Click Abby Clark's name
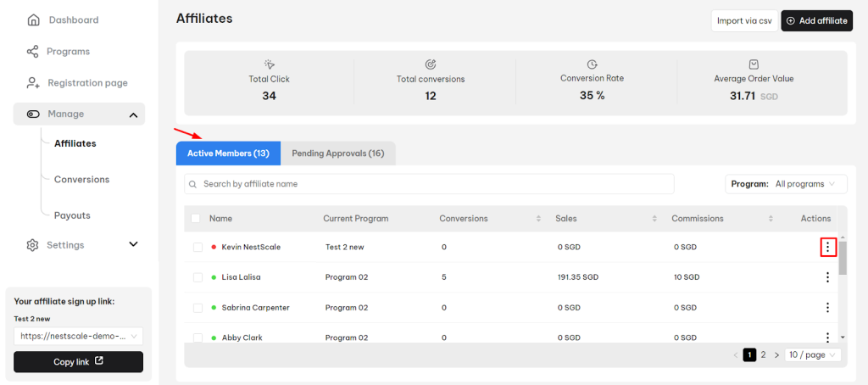 coord(242,338)
